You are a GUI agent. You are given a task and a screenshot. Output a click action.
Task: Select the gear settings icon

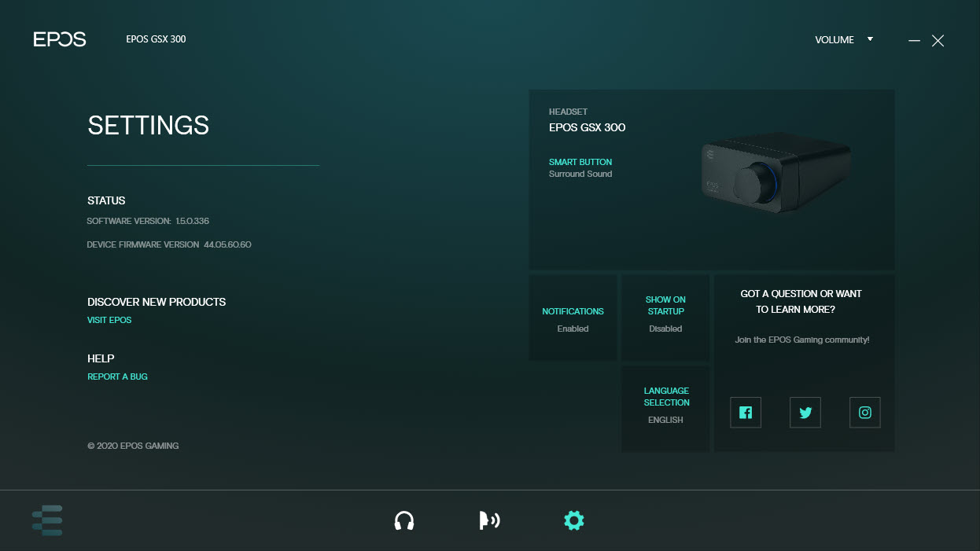click(x=574, y=520)
